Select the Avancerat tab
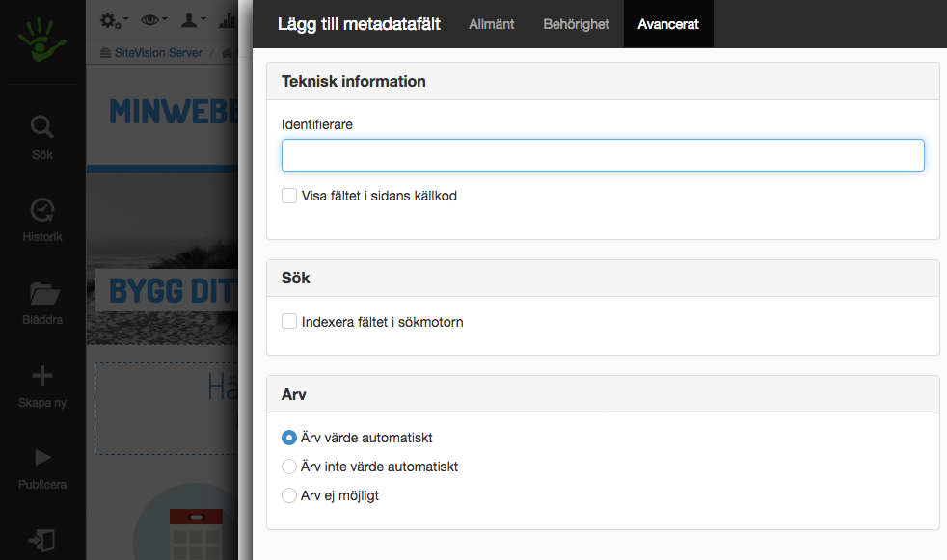 click(668, 24)
